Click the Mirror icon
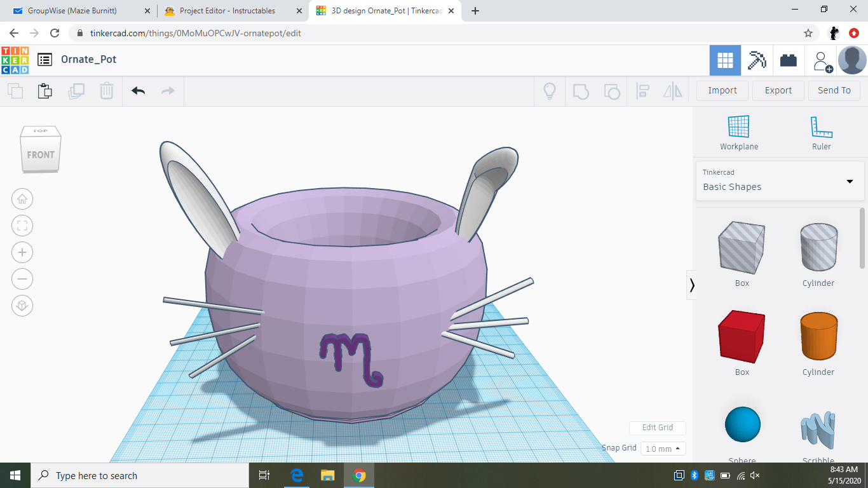This screenshot has height=488, width=868. (x=672, y=91)
